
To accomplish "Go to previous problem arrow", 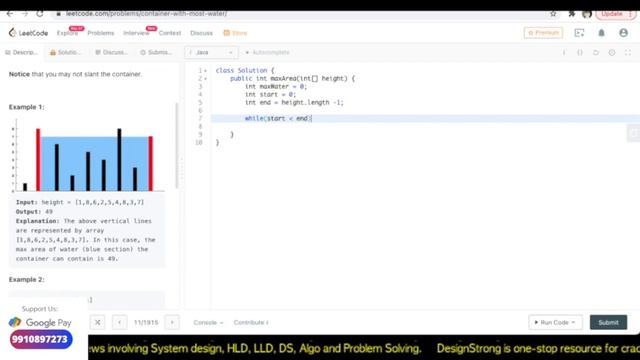I will click(120, 322).
